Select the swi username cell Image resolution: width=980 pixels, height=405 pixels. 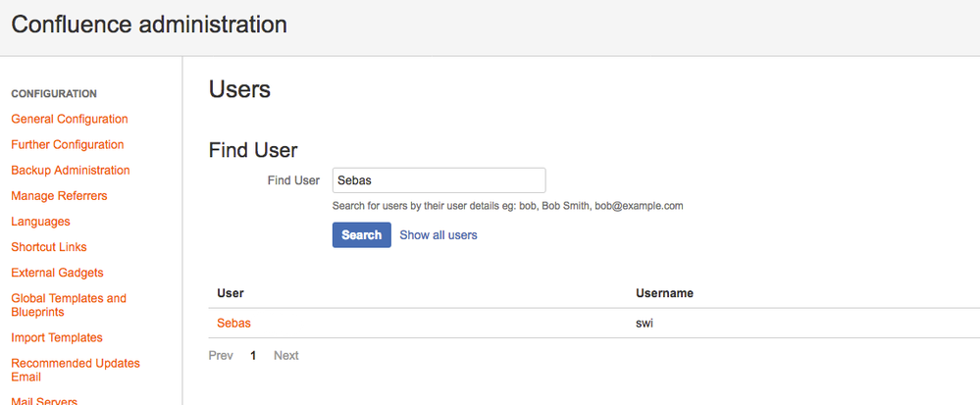[645, 324]
